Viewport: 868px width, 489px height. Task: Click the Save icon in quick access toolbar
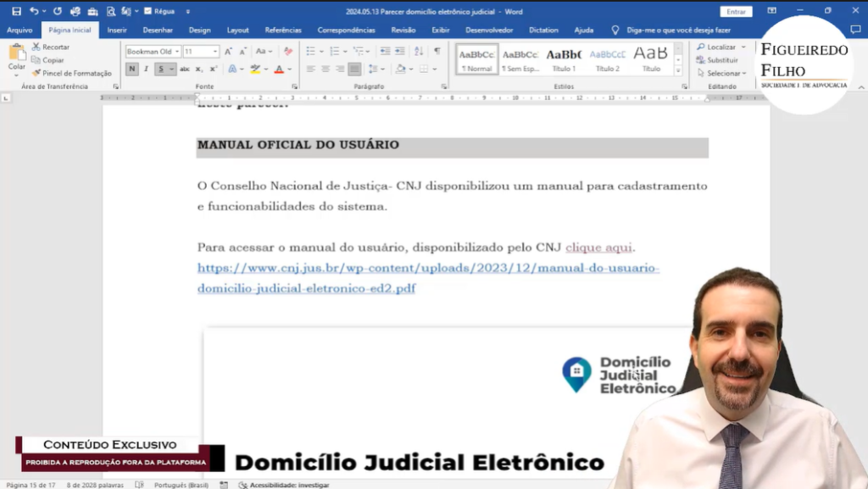point(16,11)
